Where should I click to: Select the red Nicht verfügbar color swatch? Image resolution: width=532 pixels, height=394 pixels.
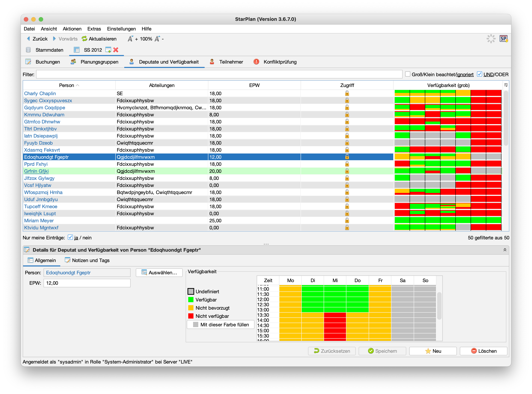(x=191, y=316)
